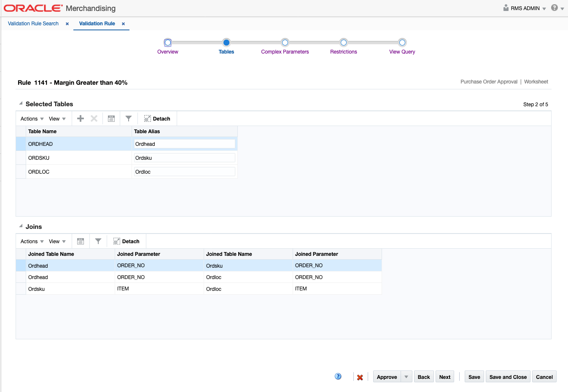Detach the Joins grid
The width and height of the screenshot is (568, 392).
[x=127, y=241]
